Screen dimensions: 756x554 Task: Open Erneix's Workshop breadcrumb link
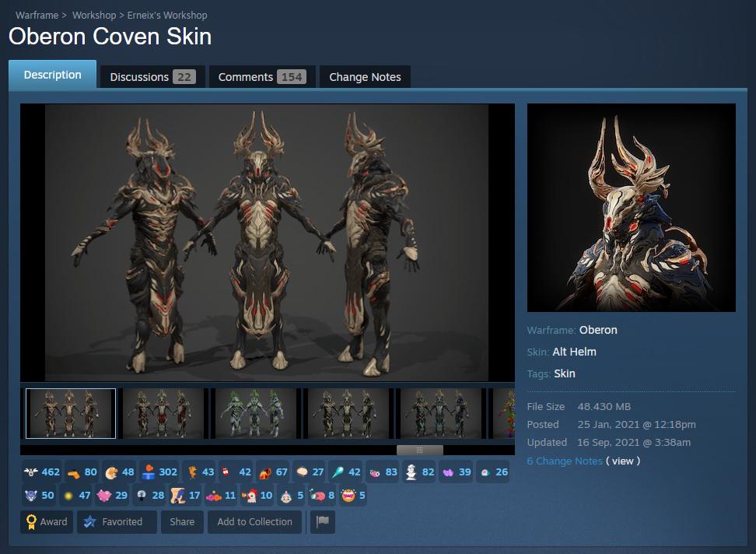pyautogui.click(x=167, y=15)
